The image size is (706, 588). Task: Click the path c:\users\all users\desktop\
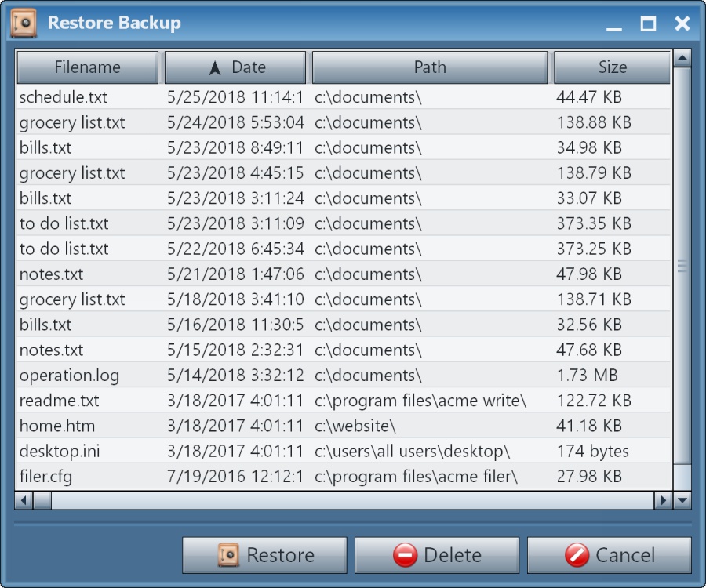pos(412,452)
